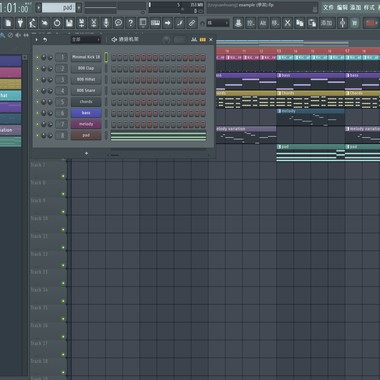Click the channel rack speaker icon
This screenshot has height=380, width=380.
tap(114, 40)
